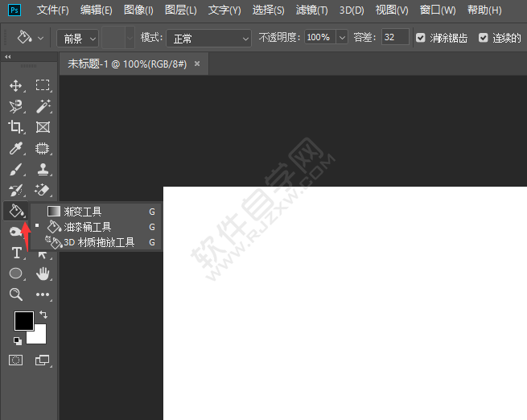
Task: Change the screen mode
Action: (x=43, y=360)
